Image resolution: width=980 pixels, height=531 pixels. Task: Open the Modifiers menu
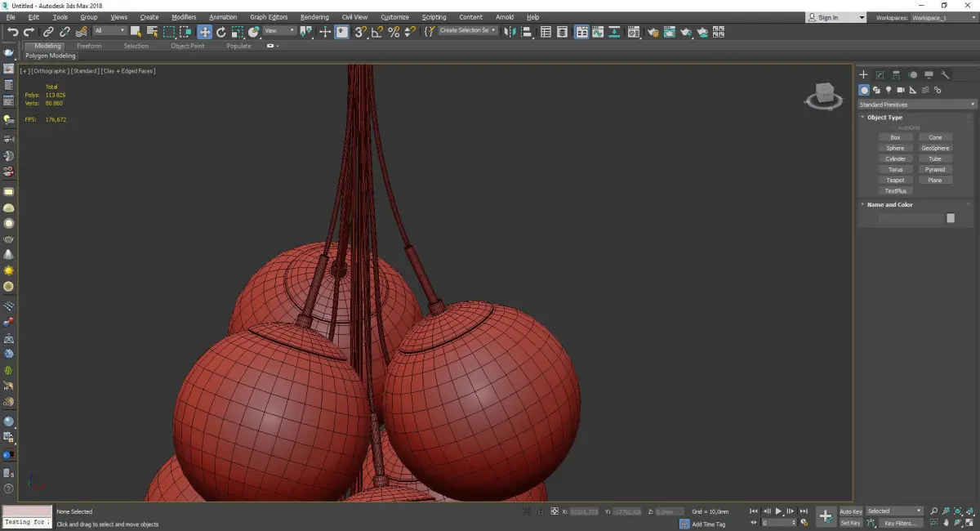click(184, 17)
